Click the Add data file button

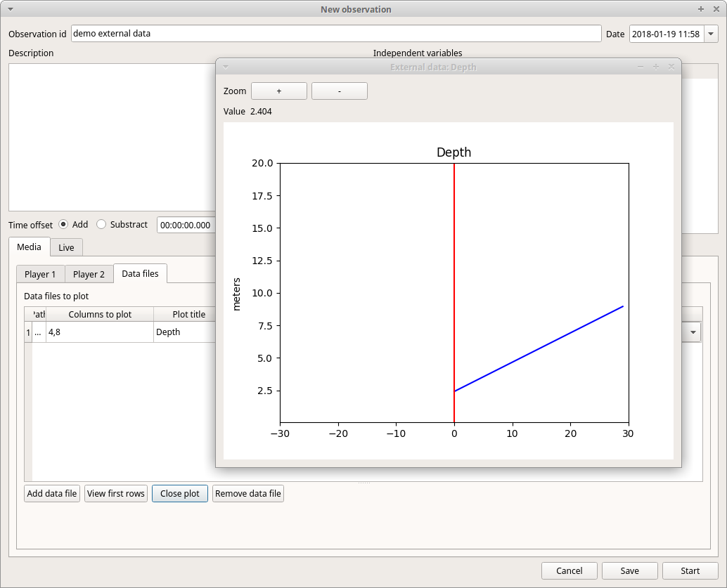point(52,493)
